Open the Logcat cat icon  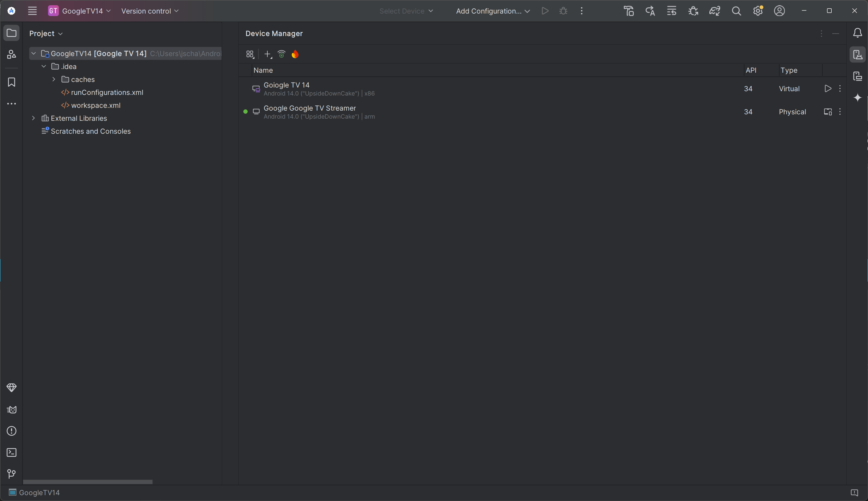(11, 409)
